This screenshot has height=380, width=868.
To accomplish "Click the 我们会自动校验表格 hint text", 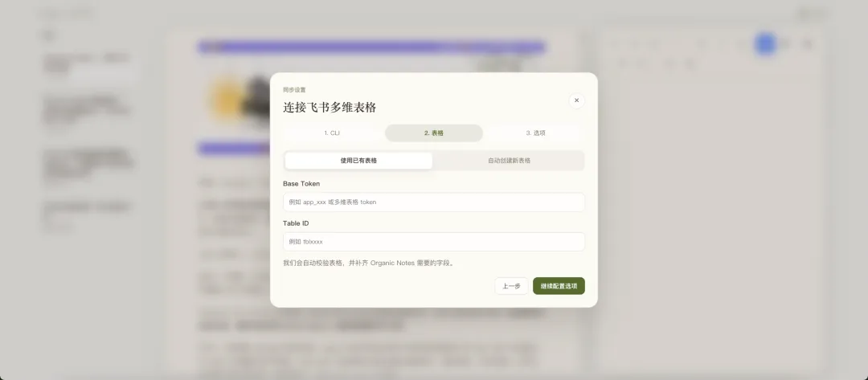I will (x=369, y=264).
